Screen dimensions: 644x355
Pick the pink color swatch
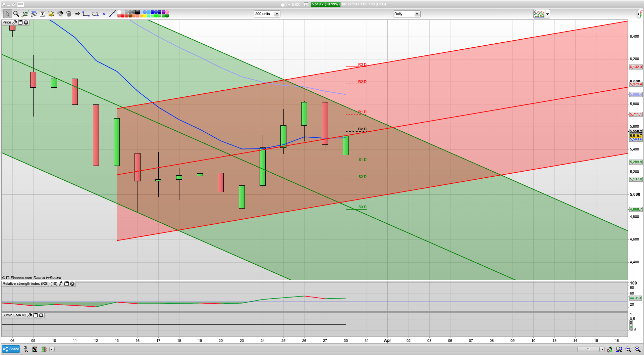pyautogui.click(x=167, y=12)
